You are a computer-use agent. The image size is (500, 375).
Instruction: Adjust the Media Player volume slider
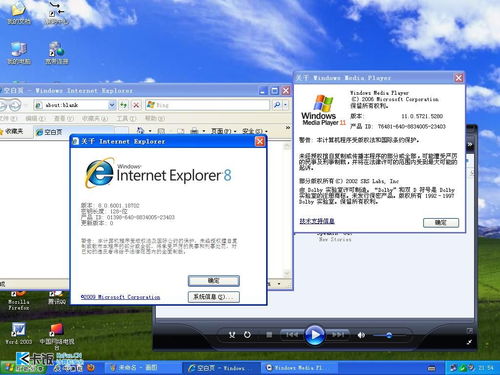(x=389, y=335)
